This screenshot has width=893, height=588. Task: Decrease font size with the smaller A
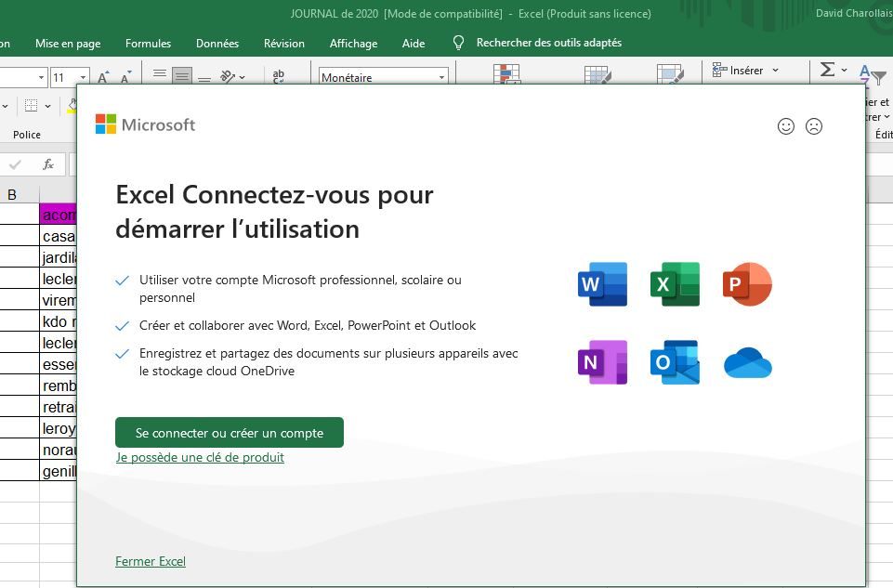tap(125, 77)
